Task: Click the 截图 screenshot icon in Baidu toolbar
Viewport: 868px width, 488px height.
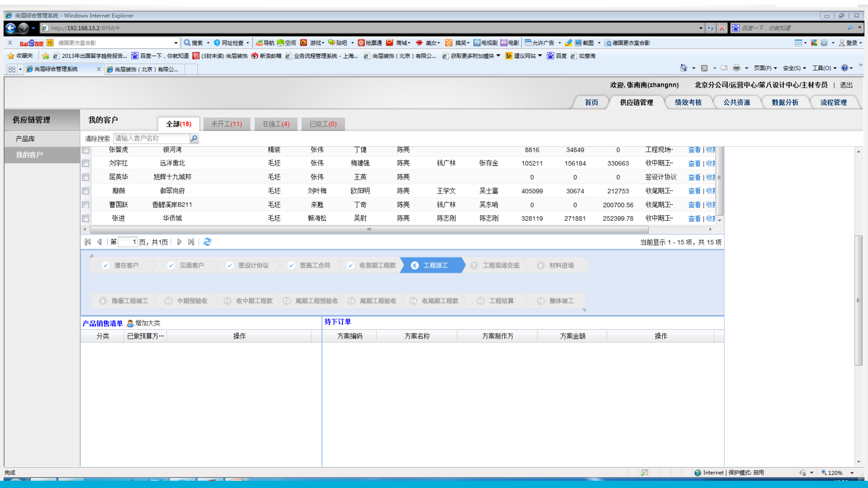Action: click(579, 43)
